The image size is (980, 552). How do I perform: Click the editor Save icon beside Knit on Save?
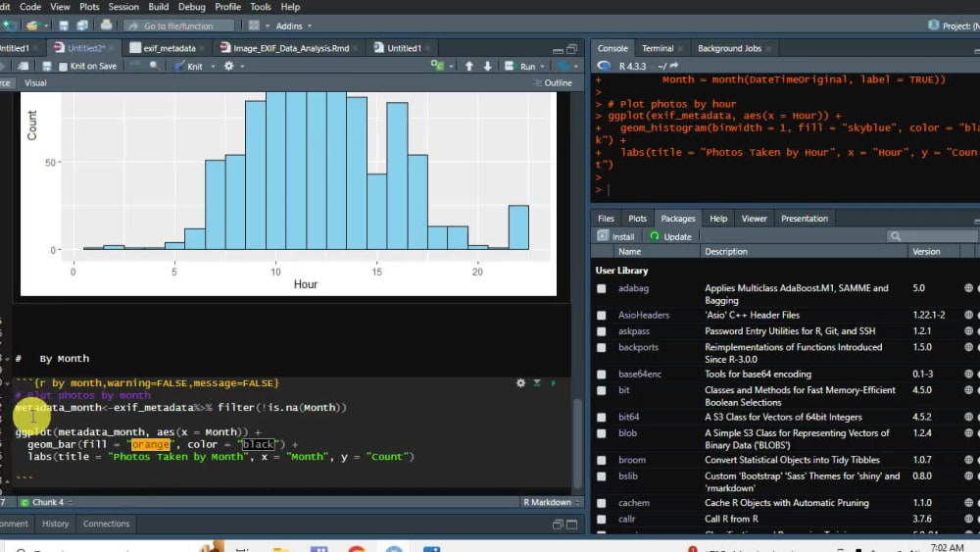(x=46, y=66)
